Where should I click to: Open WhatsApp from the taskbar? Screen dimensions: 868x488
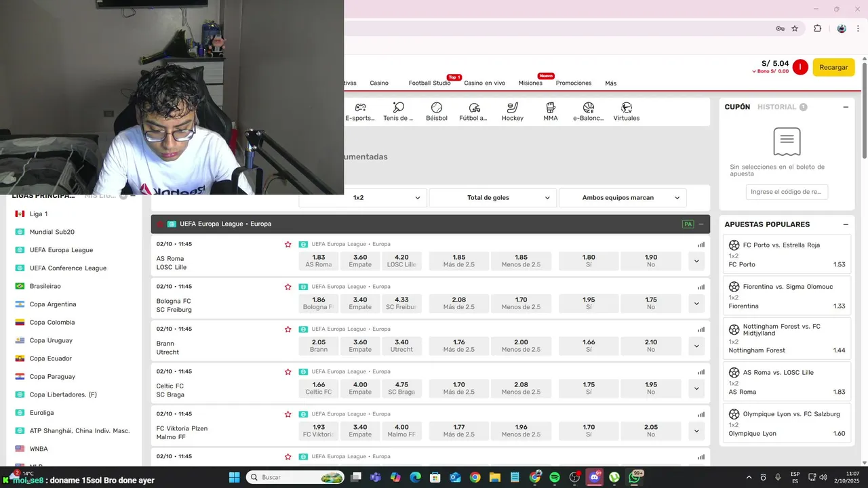(x=633, y=477)
